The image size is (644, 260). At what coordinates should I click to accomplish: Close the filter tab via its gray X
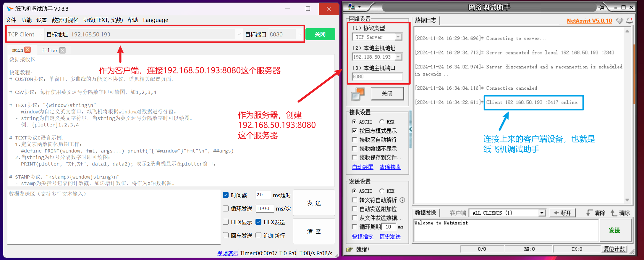(x=62, y=50)
